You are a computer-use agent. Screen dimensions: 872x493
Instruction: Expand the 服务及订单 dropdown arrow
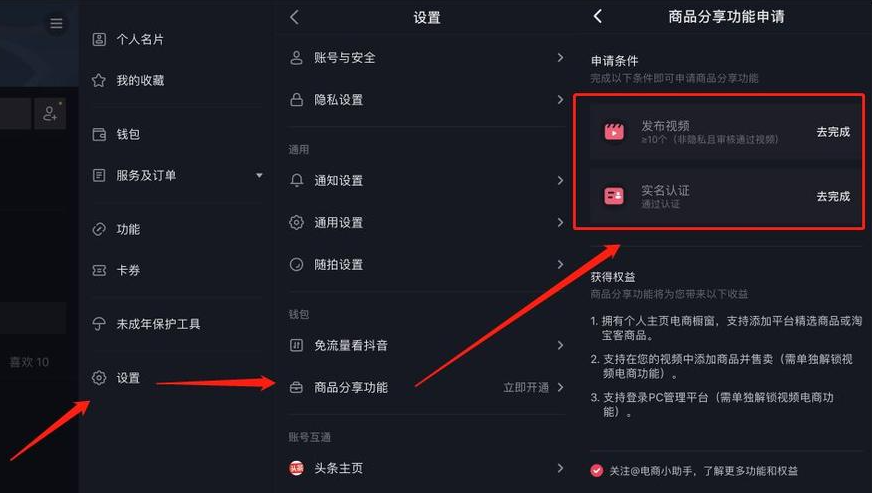point(259,175)
